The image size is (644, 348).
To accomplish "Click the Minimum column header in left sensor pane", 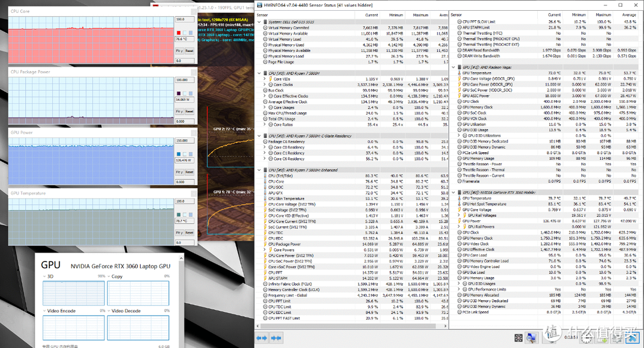I will coord(396,15).
